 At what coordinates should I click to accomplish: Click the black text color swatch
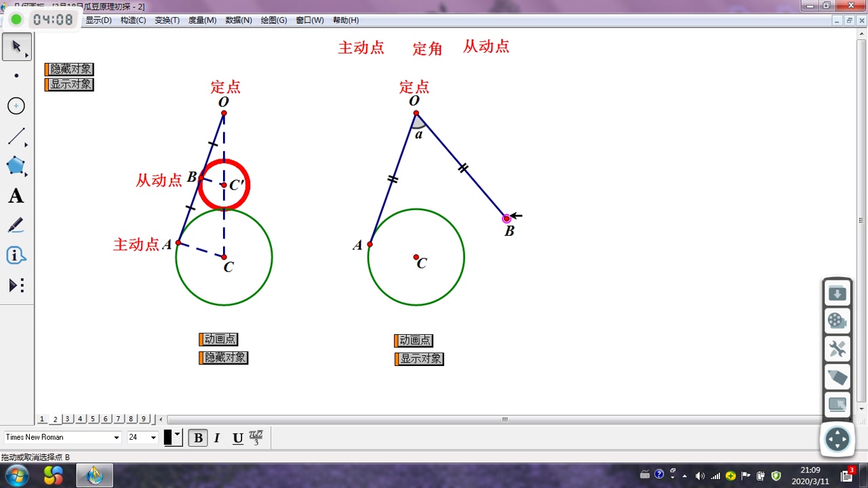point(168,438)
